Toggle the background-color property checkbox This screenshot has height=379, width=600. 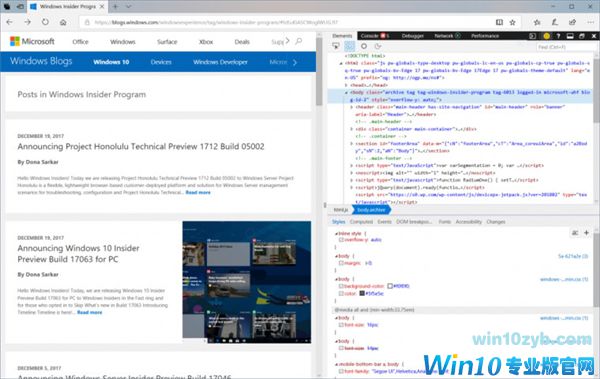[x=341, y=286]
